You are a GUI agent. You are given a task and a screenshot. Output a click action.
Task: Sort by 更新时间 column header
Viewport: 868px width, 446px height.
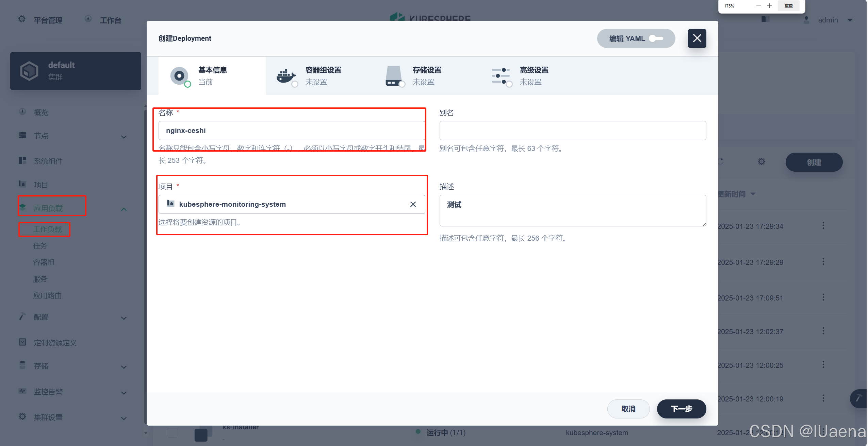[737, 194]
